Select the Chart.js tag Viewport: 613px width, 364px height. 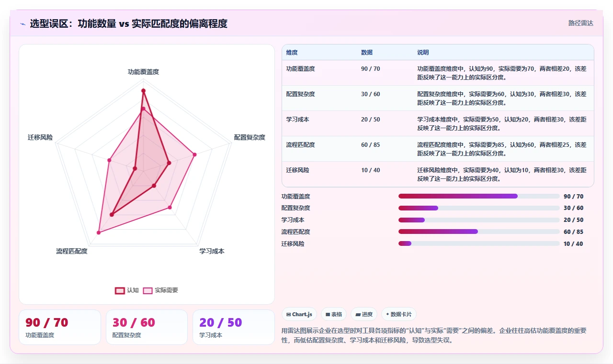[x=299, y=314]
